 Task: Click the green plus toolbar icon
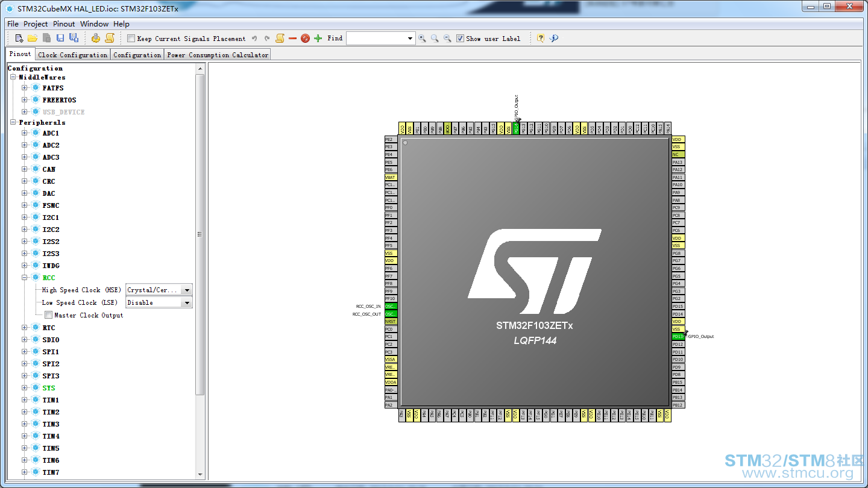(x=318, y=39)
